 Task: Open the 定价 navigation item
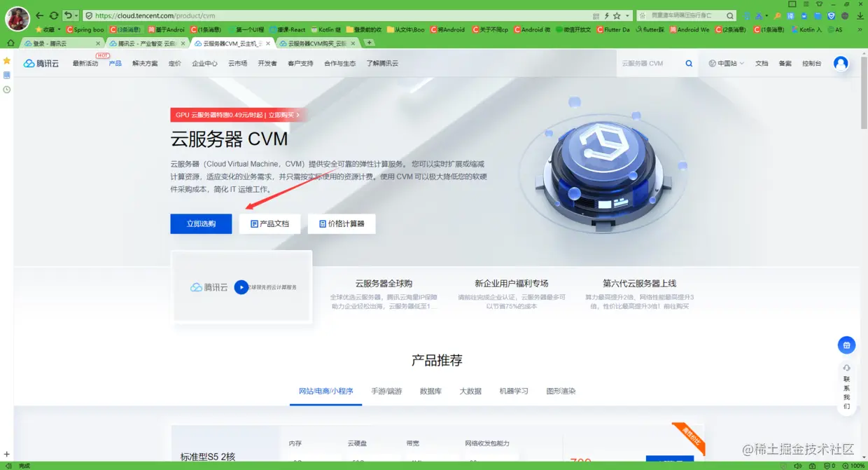[x=174, y=63]
